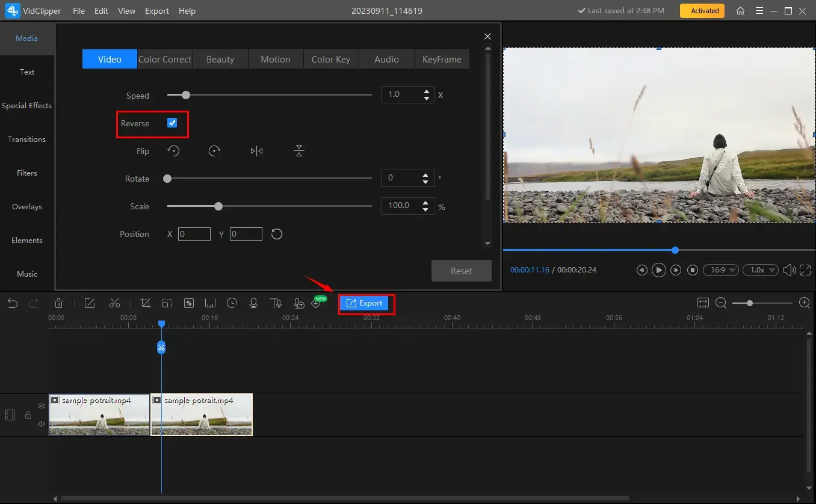Image resolution: width=816 pixels, height=504 pixels.
Task: Click the Scale slider handle
Action: 218,206
